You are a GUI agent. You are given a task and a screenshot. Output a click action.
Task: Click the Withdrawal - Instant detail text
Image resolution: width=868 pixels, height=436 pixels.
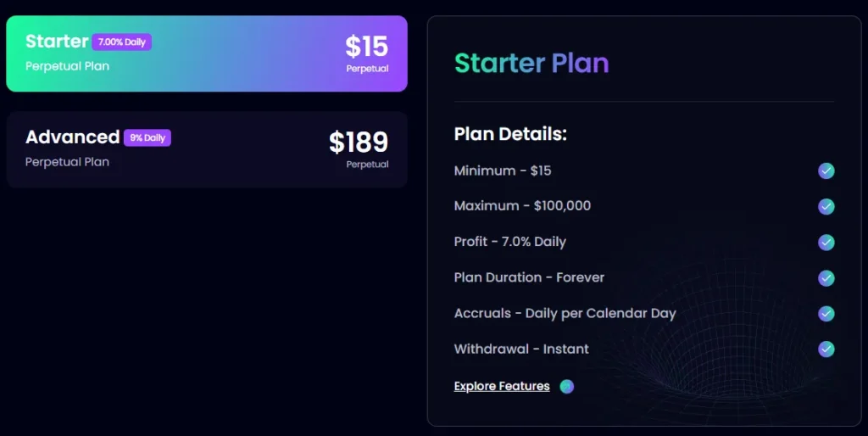[x=521, y=349]
